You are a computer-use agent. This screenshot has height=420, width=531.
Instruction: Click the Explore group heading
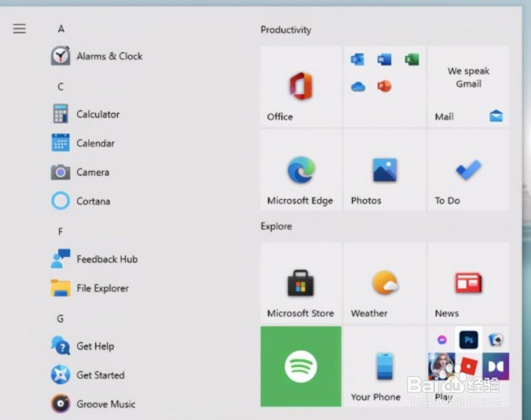click(276, 226)
